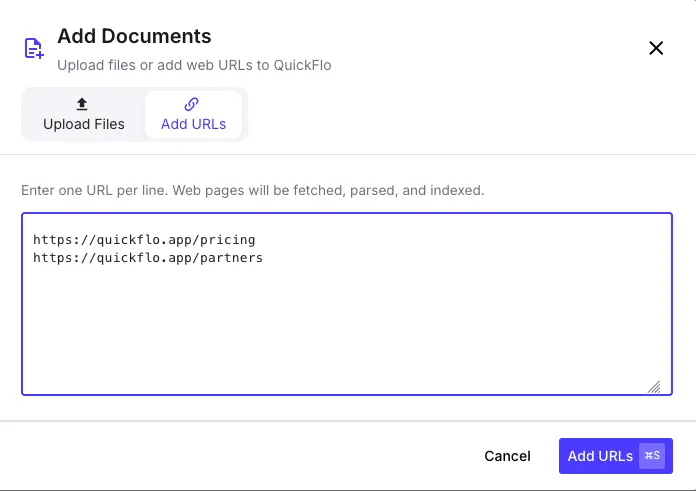Click the Add Documents file-plus icon
Image resolution: width=696 pixels, height=491 pixels.
click(x=34, y=48)
